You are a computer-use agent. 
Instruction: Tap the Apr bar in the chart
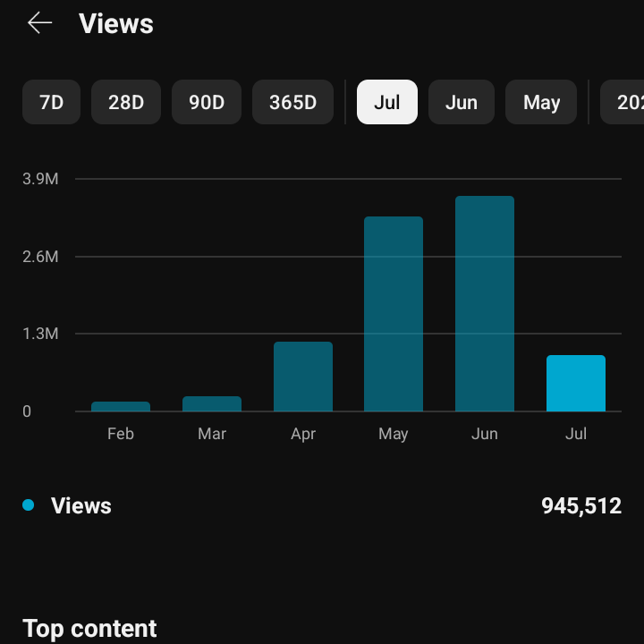(303, 377)
